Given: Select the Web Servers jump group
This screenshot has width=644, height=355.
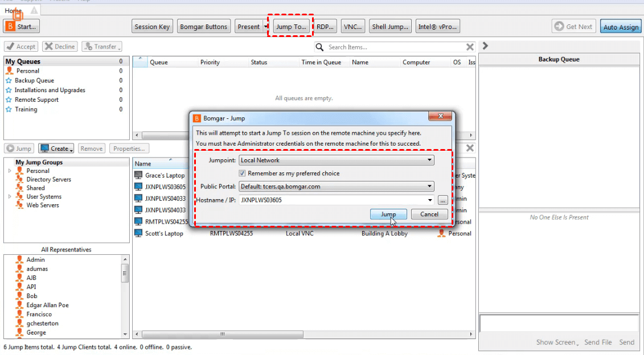Looking at the screenshot, I should tap(43, 205).
